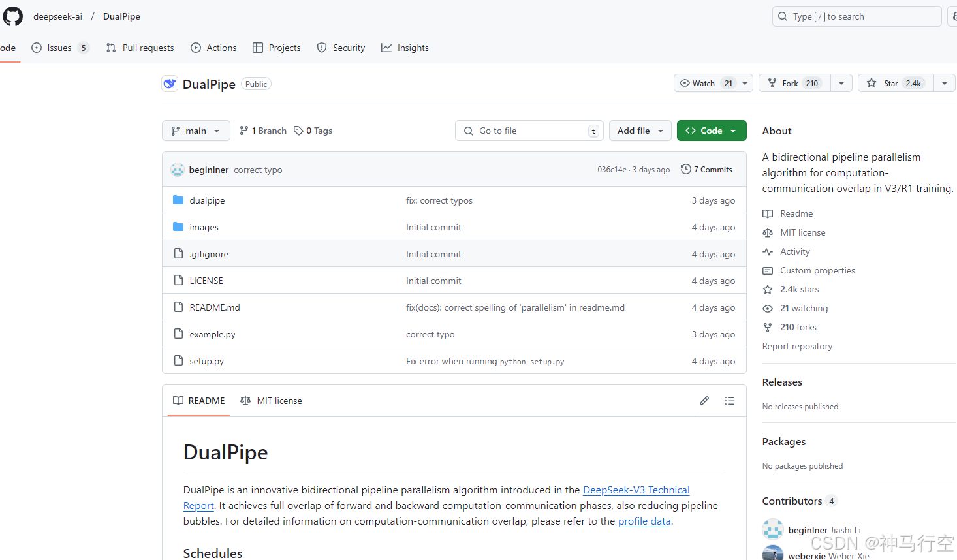
Task: Select the README tab in file viewer
Action: 199,401
